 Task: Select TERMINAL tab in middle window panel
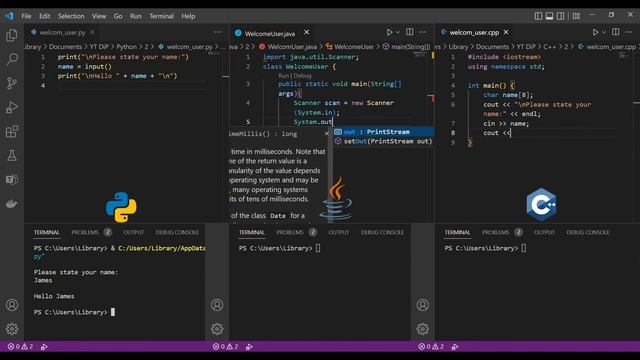pyautogui.click(x=251, y=232)
